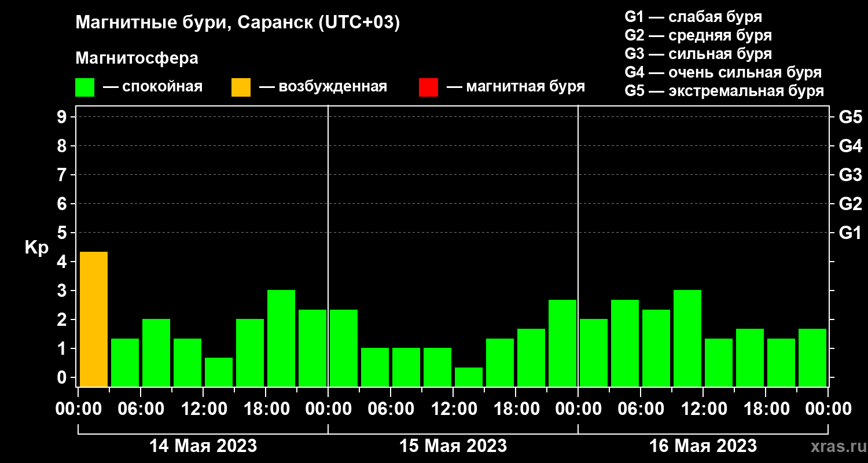Click the orange Kp bar on 14 May
This screenshot has height=463, width=868.
94,319
